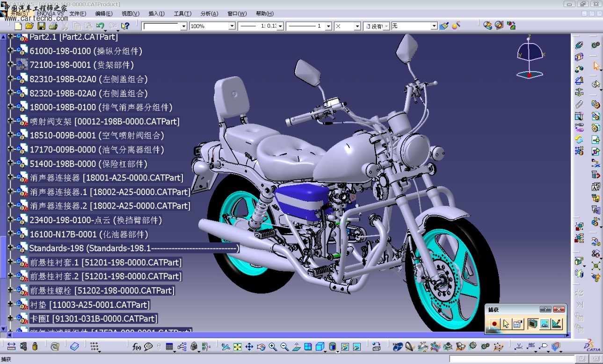The height and width of the screenshot is (364, 603).
Task: Select tree item 喷射阀支架 [00012-198B-0000.CATPart]
Action: tap(104, 121)
